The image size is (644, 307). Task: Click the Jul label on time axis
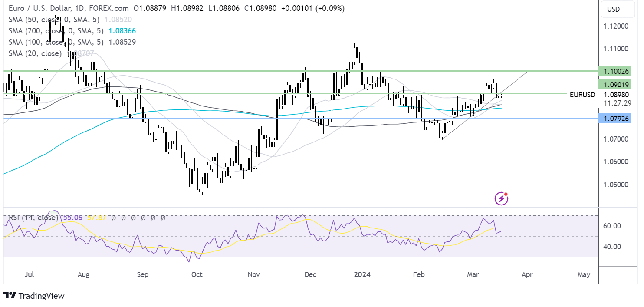pos(30,274)
